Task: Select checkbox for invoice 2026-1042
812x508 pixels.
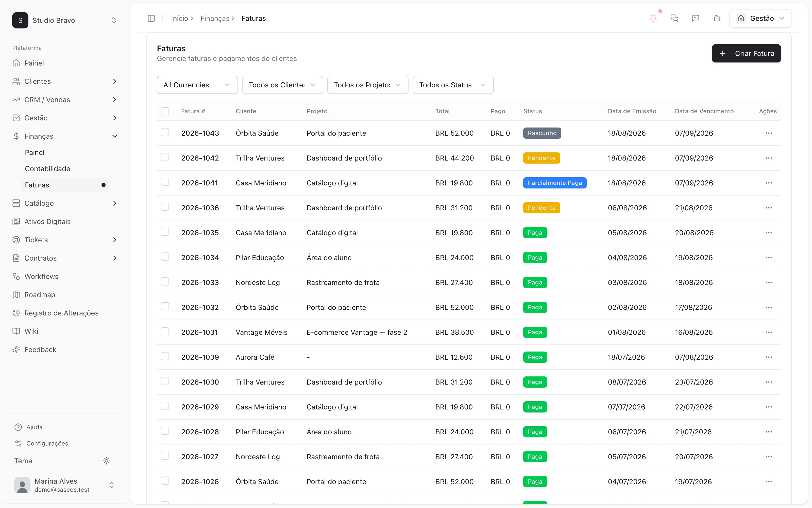Action: (x=165, y=157)
